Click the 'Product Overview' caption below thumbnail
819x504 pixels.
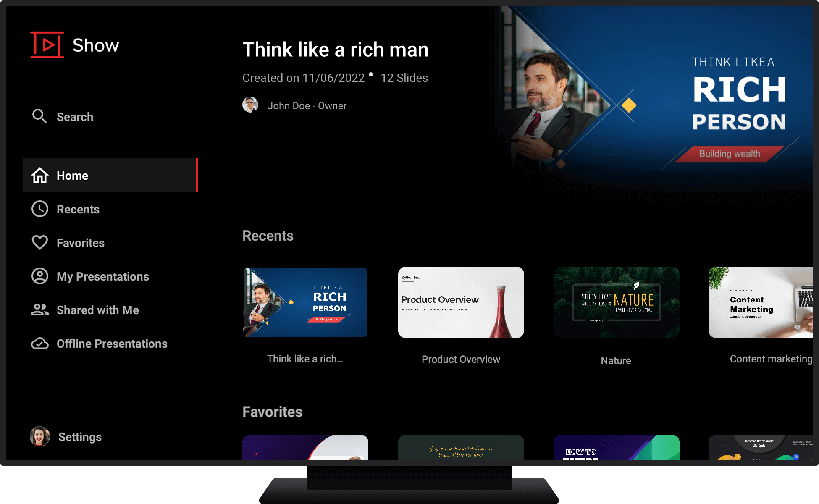tap(461, 360)
